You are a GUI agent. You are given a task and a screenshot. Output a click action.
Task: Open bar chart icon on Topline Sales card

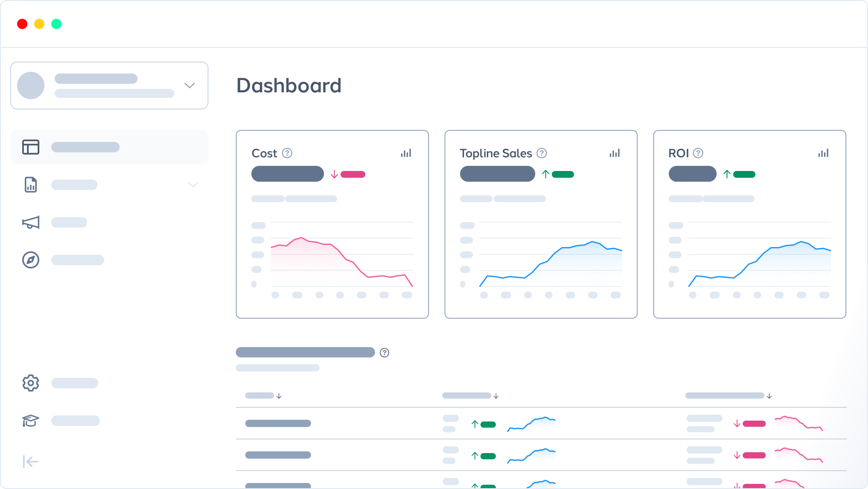(614, 153)
